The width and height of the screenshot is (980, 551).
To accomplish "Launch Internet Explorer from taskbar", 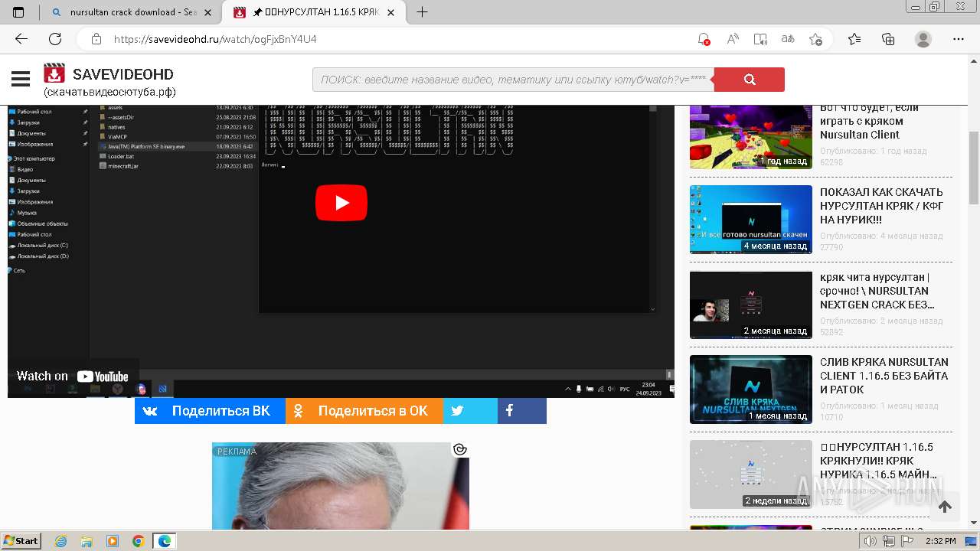I will [61, 541].
